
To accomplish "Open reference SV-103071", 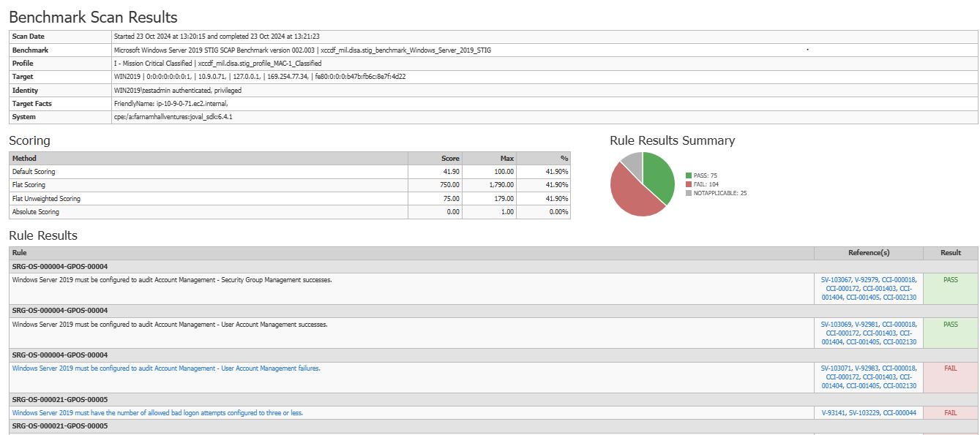I will pyautogui.click(x=837, y=368).
